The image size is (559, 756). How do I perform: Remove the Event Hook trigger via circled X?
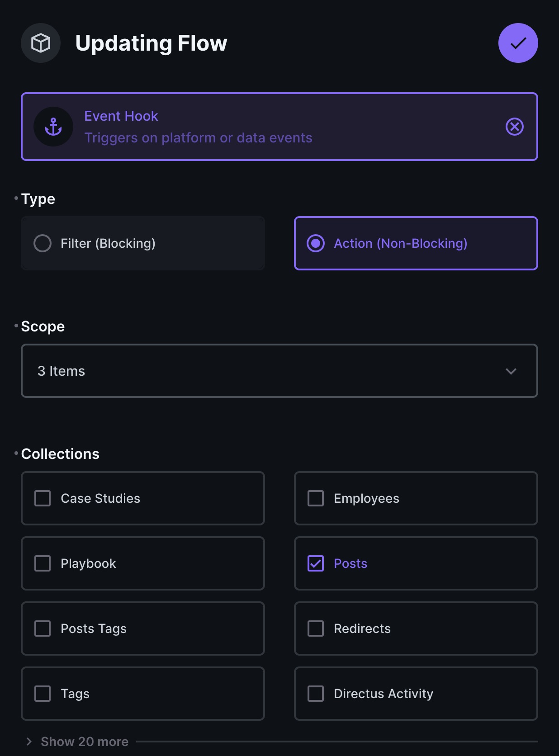(514, 127)
